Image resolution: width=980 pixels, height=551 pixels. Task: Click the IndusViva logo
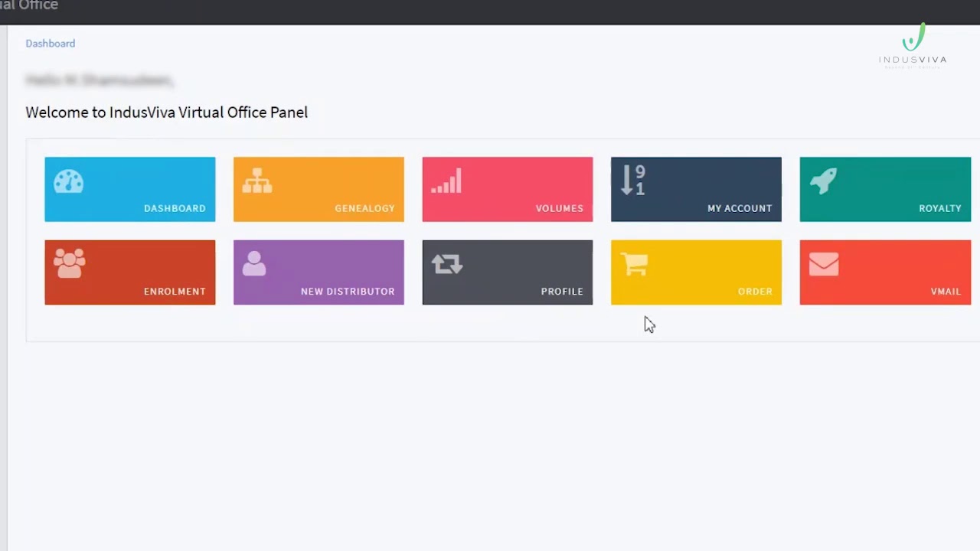point(913,46)
